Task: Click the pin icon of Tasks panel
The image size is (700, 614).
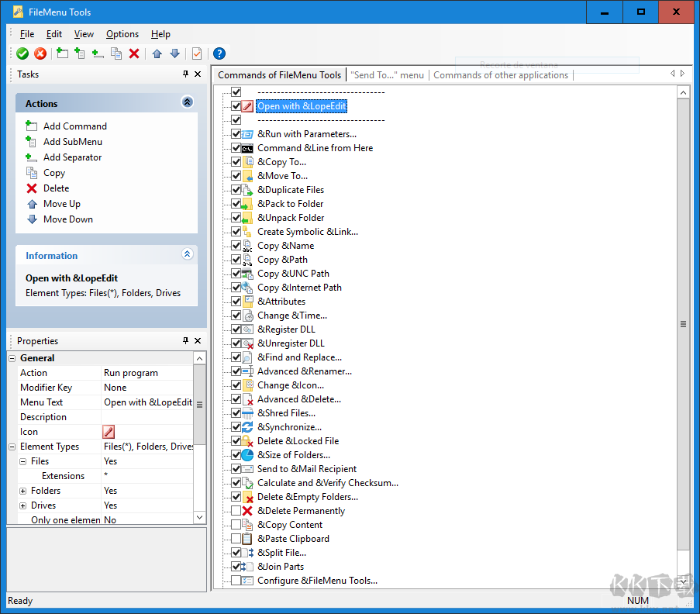Action: click(186, 74)
